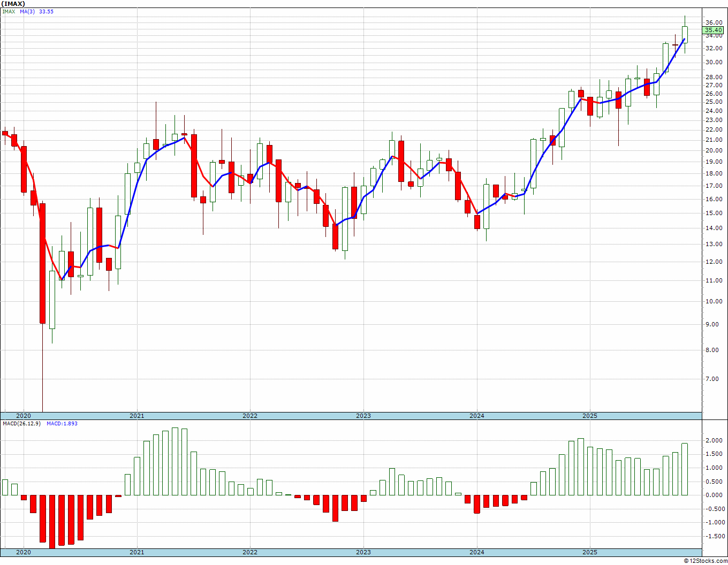
Task: Click the 36.00 price axis label
Action: coord(714,22)
